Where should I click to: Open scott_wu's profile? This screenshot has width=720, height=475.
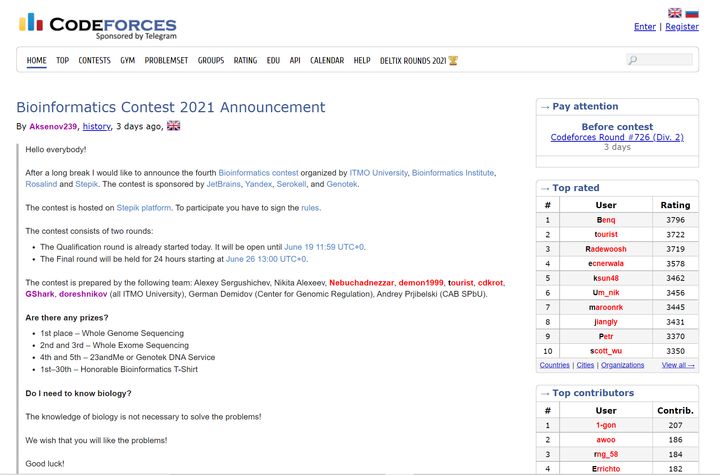pos(606,351)
